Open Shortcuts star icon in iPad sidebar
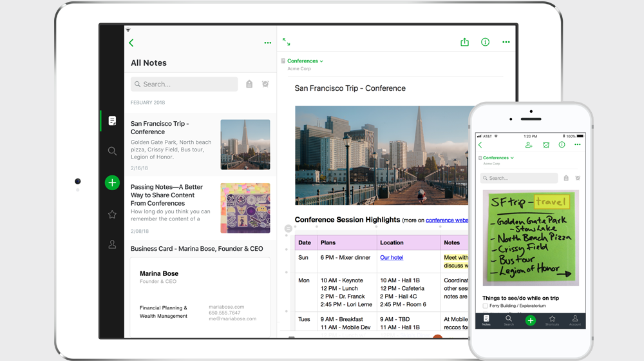Image resolution: width=644 pixels, height=361 pixels. pos(112,215)
